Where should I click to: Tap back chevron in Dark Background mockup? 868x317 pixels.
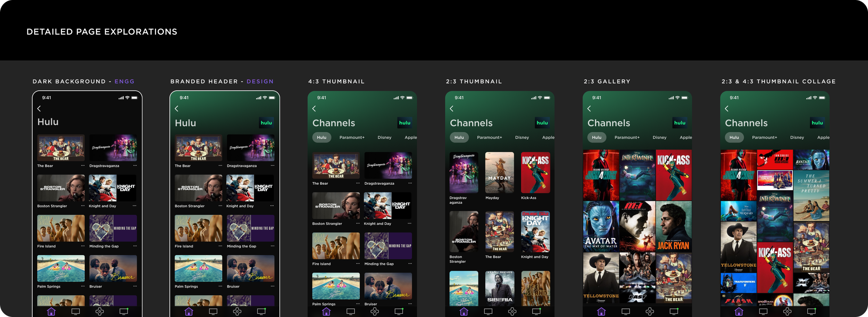click(39, 109)
